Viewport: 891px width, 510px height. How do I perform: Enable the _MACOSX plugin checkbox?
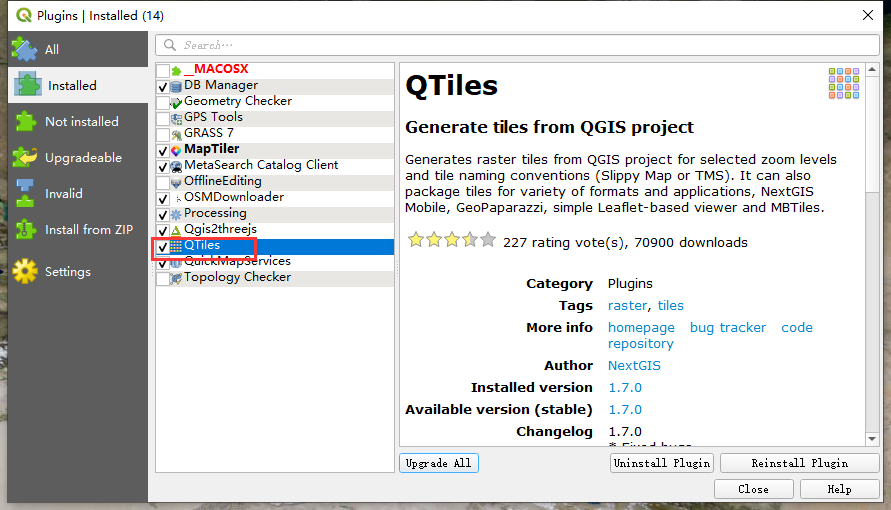[163, 70]
